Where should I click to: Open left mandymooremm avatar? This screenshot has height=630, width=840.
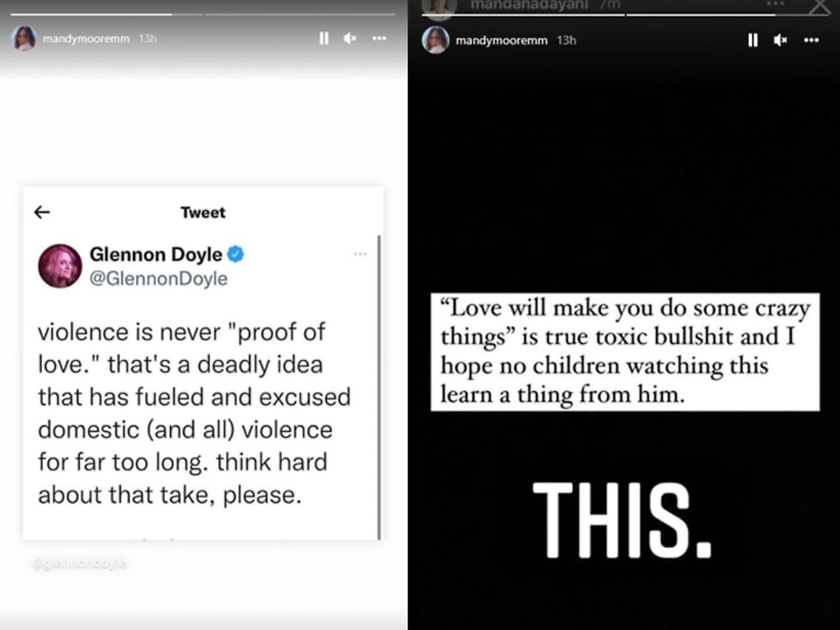(x=24, y=38)
